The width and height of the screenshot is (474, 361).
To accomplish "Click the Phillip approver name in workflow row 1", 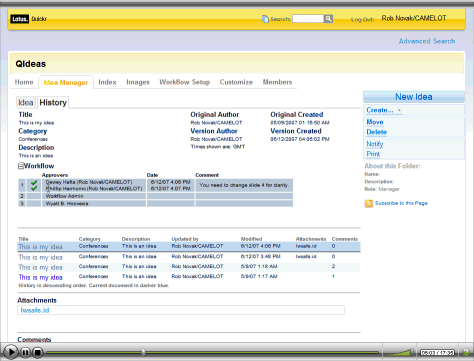I will coord(94,188).
